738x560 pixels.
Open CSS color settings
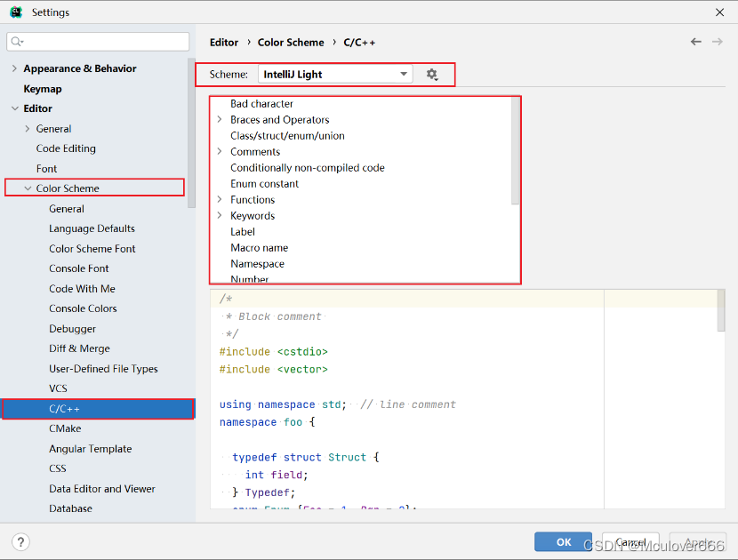(58, 468)
